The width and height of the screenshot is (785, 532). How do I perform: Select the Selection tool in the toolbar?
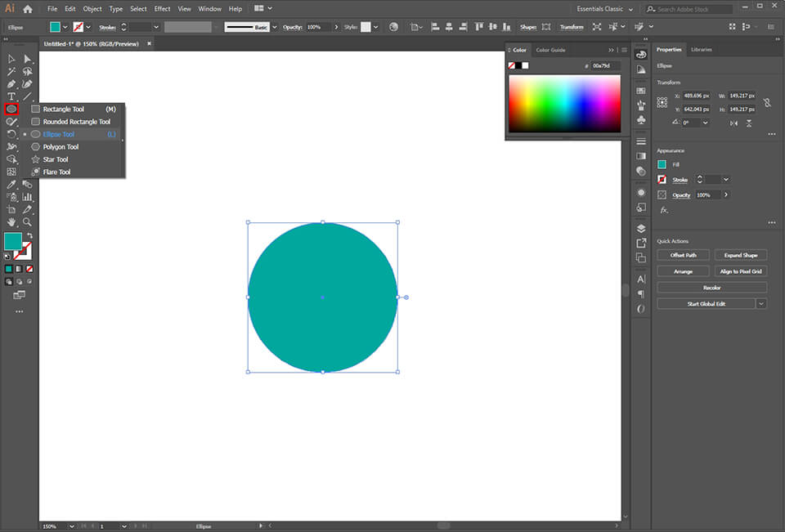(x=11, y=58)
